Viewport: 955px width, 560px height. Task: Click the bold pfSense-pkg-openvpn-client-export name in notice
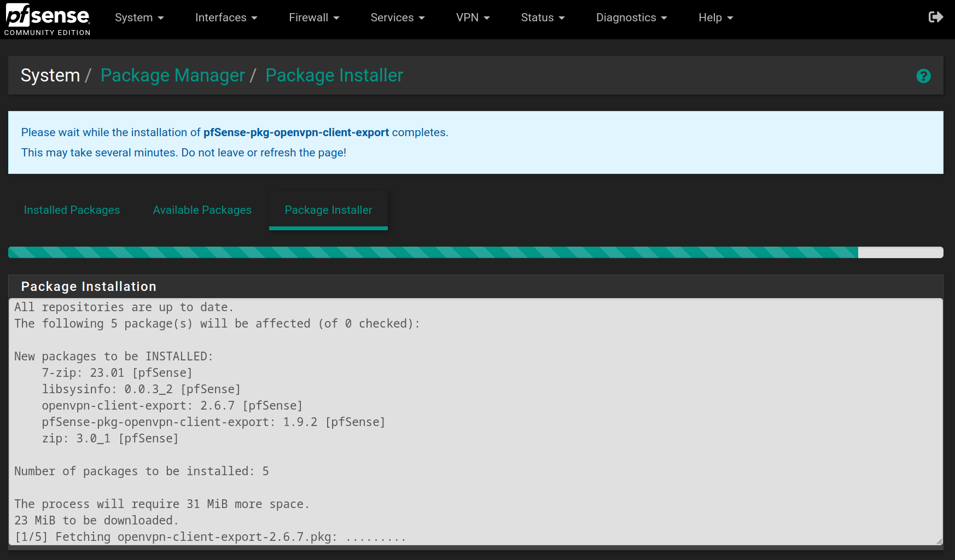pyautogui.click(x=296, y=132)
